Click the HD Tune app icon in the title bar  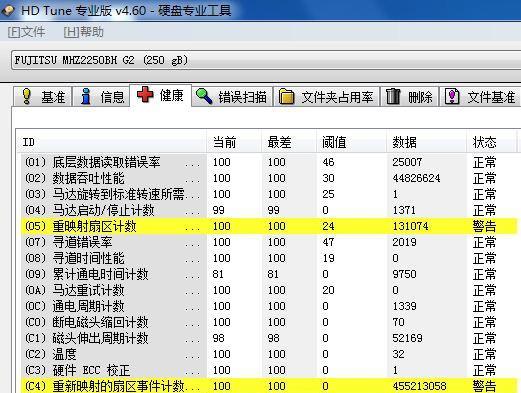pos(8,10)
